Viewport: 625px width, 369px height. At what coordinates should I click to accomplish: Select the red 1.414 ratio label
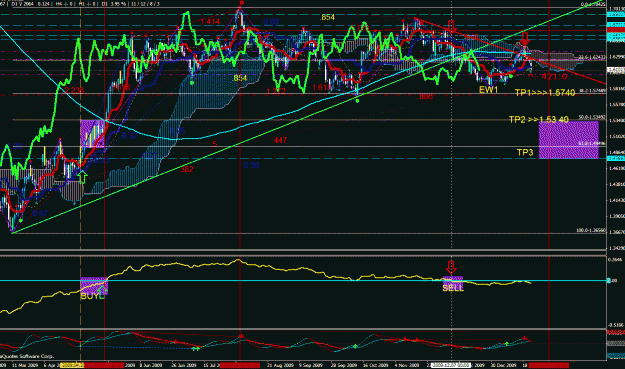(x=210, y=22)
